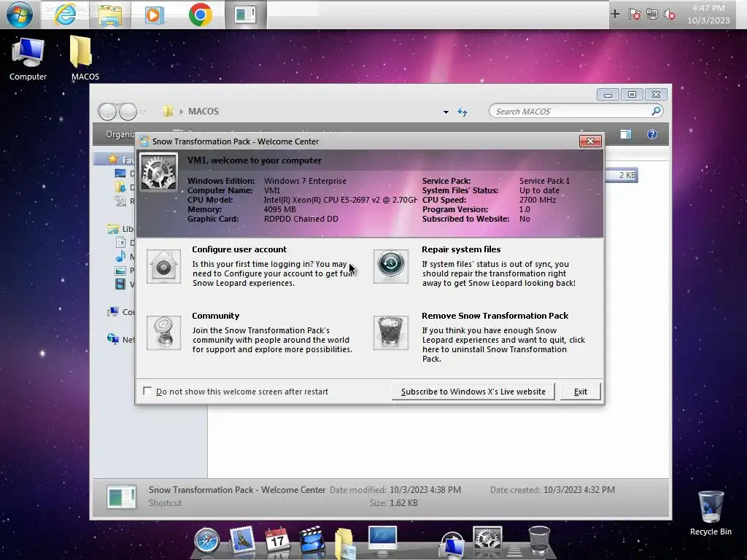Click the 'Remove Snow Transformation Pack' heading

(495, 316)
